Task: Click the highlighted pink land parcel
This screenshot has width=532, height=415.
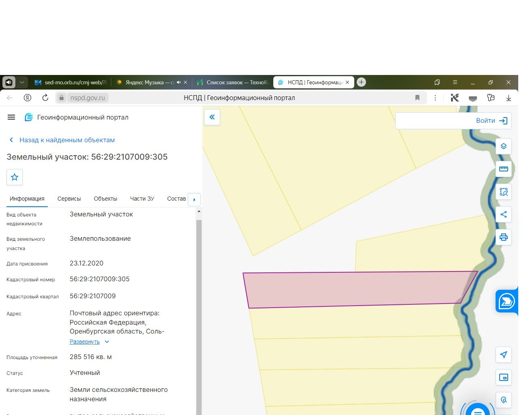Action: coord(356,289)
